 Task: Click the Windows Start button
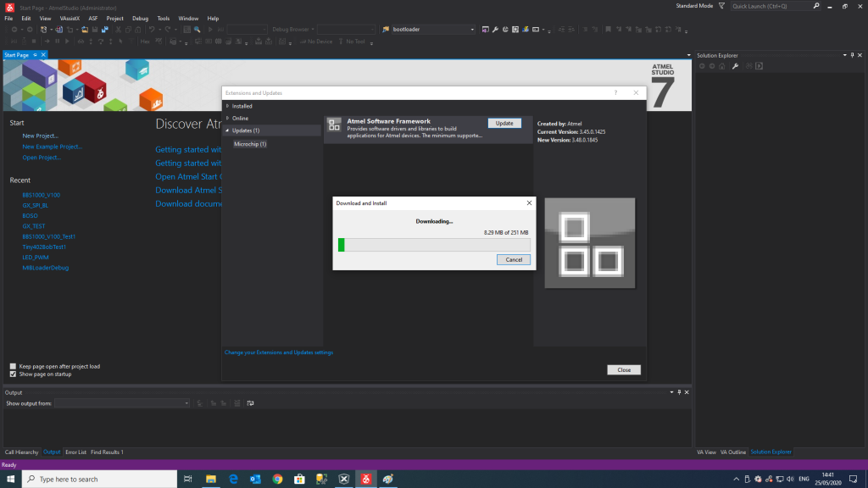10,480
